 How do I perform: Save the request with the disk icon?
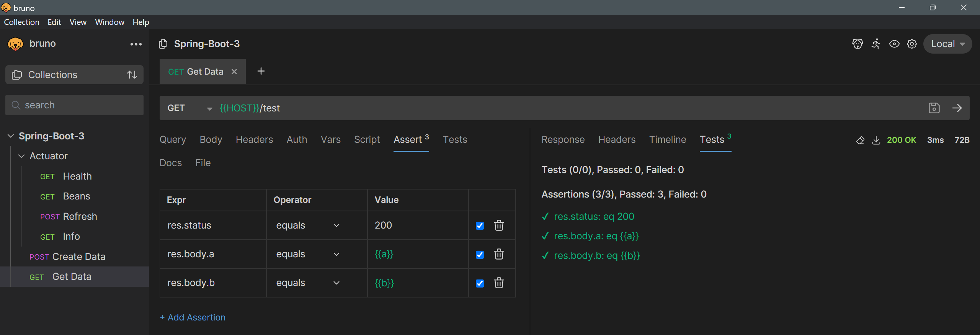[934, 108]
